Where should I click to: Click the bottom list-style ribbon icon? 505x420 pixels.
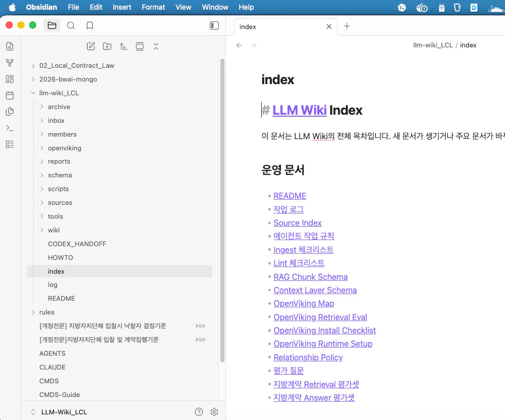pyautogui.click(x=10, y=144)
